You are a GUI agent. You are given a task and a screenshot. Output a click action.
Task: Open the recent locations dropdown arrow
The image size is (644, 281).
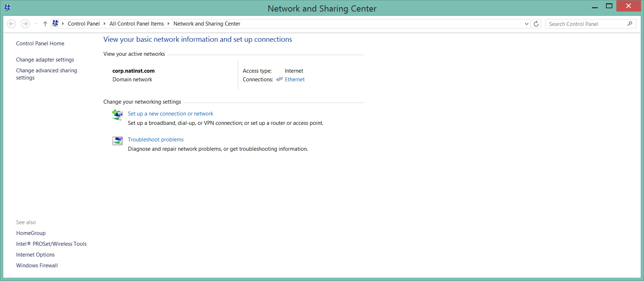(x=36, y=24)
